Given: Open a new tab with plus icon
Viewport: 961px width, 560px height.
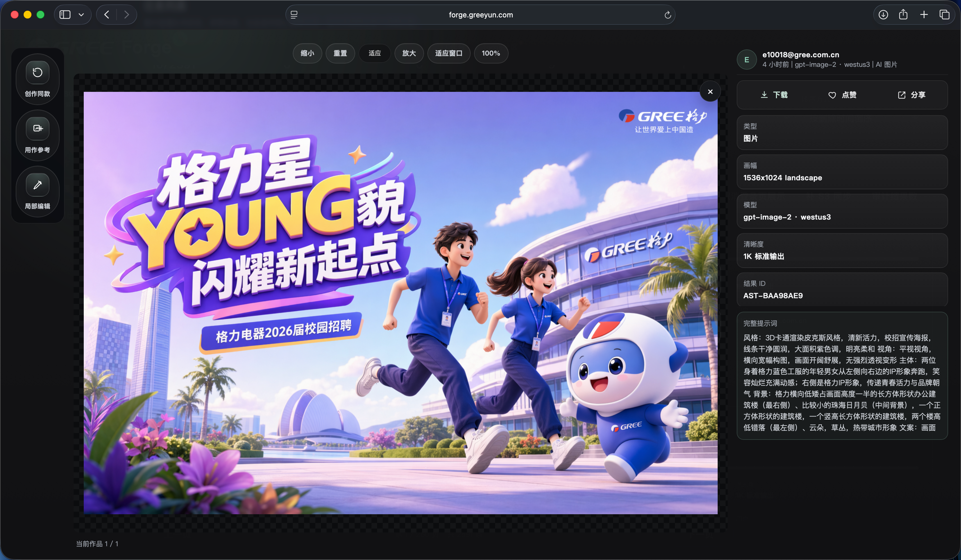Looking at the screenshot, I should (924, 15).
